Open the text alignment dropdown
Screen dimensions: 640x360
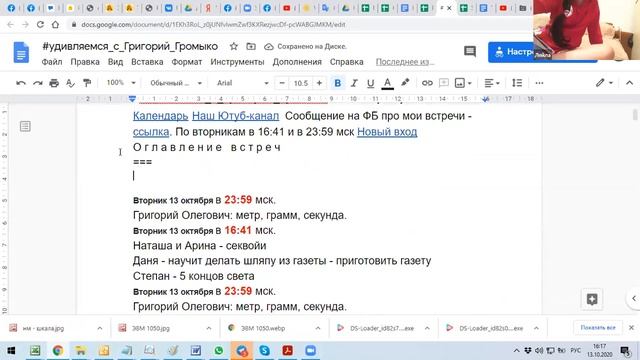click(x=492, y=83)
